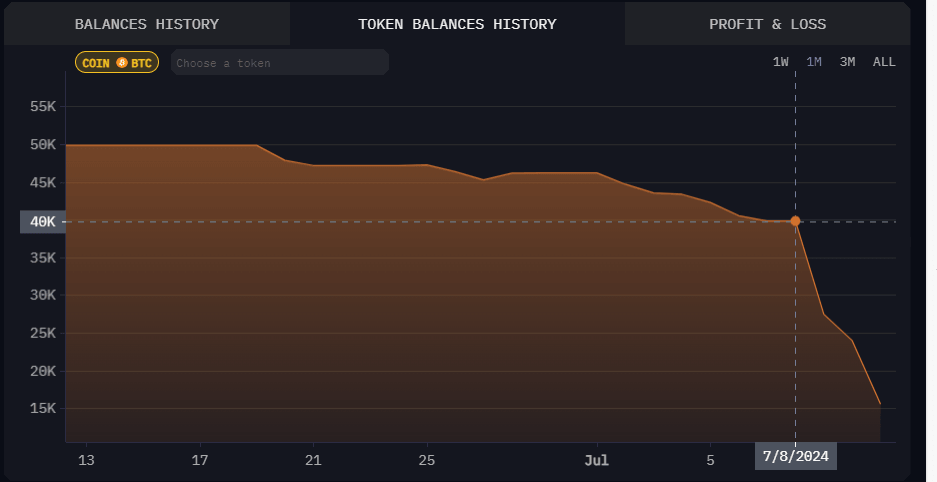The height and width of the screenshot is (482, 937).
Task: Set the time range to 1W
Action: point(781,62)
